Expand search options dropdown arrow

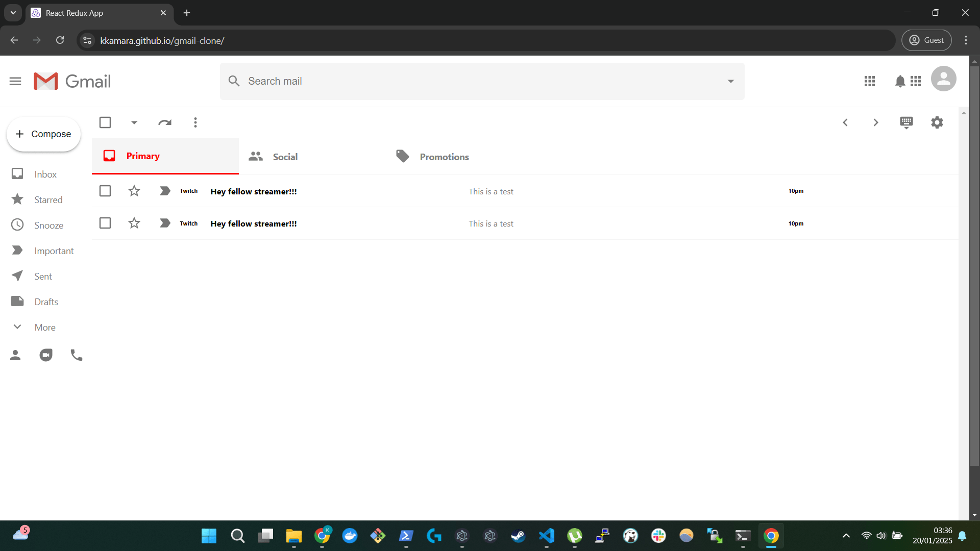tap(730, 81)
